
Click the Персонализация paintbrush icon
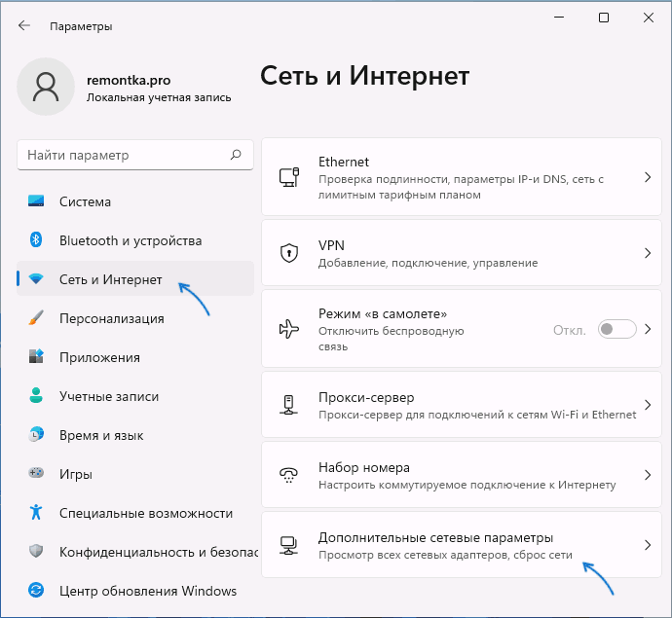pos(36,318)
